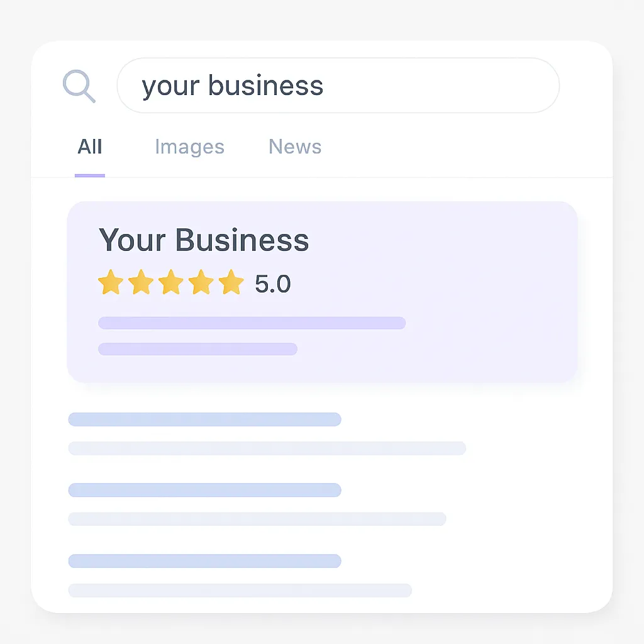This screenshot has height=644, width=644.
Task: Click the third plain result's snippet line
Action: [240, 590]
